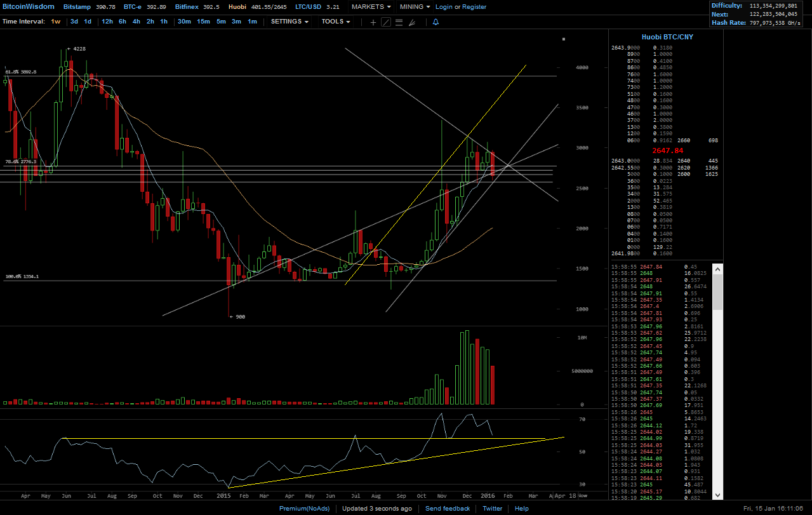Viewport: 812px width, 515px height.
Task: Click the Hash Rate value
Action: pos(776,22)
